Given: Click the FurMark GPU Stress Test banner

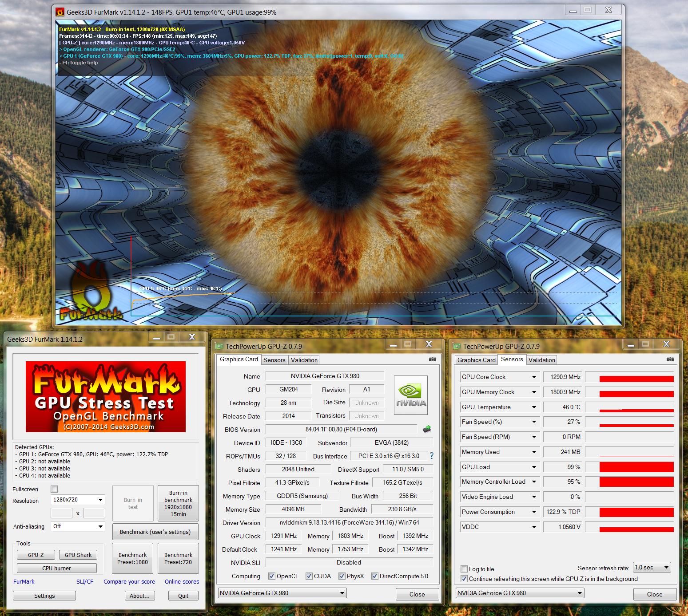Looking at the screenshot, I should tap(106, 397).
